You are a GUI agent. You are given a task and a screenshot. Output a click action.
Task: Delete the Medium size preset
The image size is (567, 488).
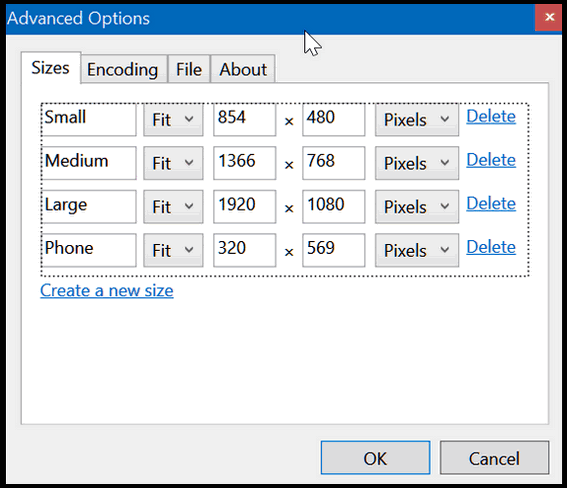491,160
